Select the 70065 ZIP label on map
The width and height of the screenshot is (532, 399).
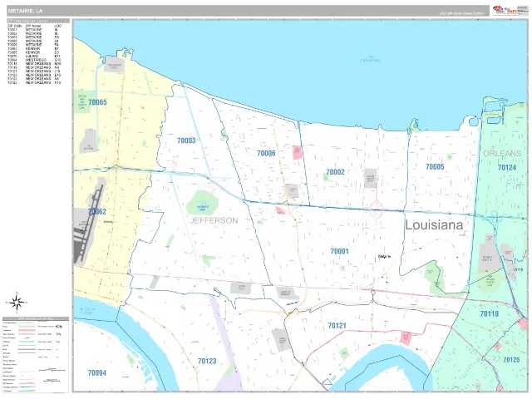point(97,102)
